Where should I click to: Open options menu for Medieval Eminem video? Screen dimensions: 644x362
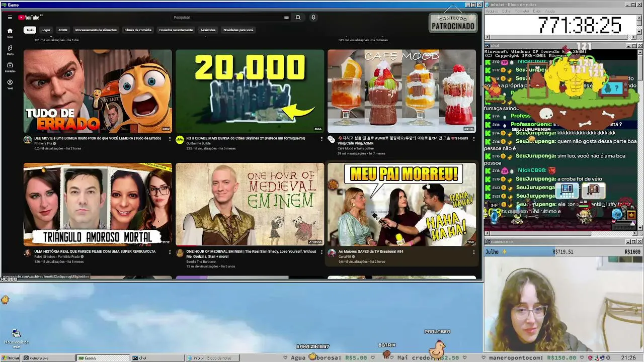pyautogui.click(x=321, y=252)
